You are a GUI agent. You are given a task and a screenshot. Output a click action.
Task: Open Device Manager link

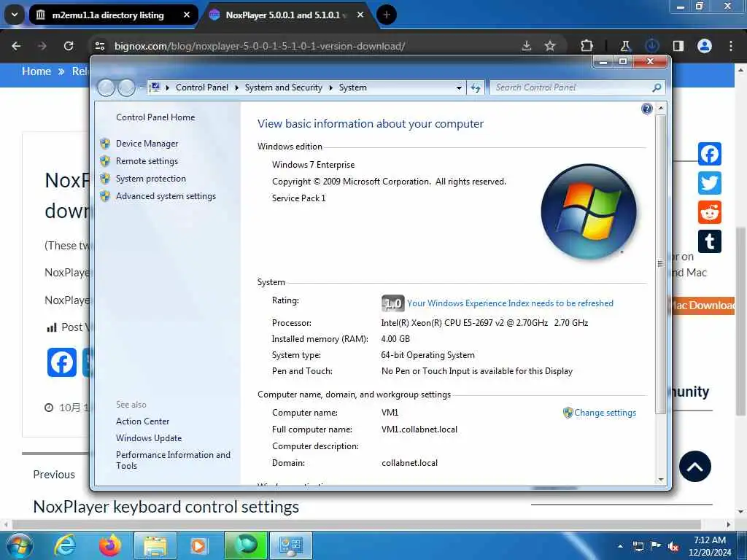[x=147, y=144]
